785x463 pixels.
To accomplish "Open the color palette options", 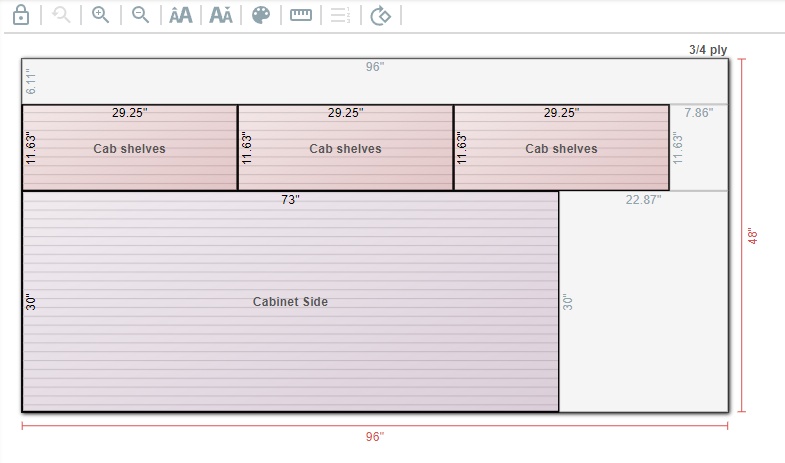I will click(x=261, y=15).
